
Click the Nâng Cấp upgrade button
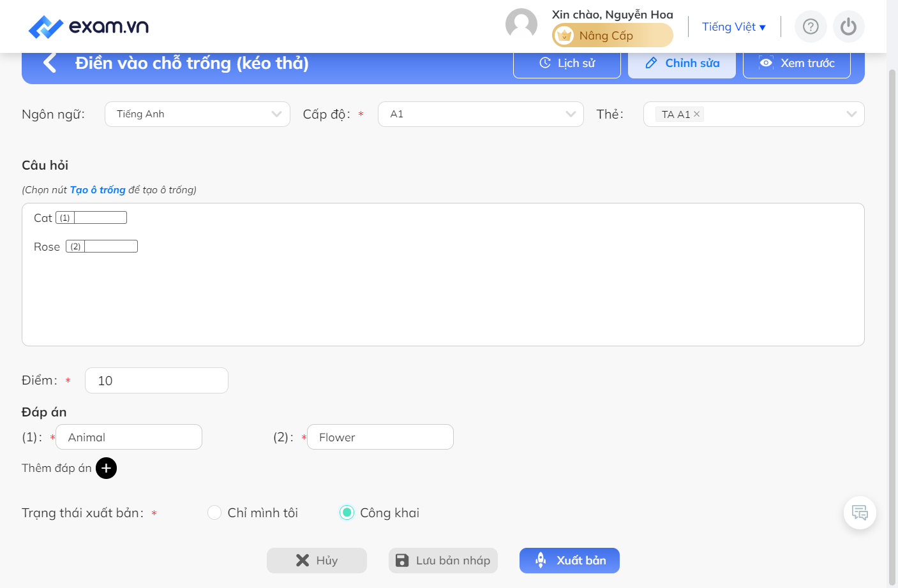click(612, 36)
